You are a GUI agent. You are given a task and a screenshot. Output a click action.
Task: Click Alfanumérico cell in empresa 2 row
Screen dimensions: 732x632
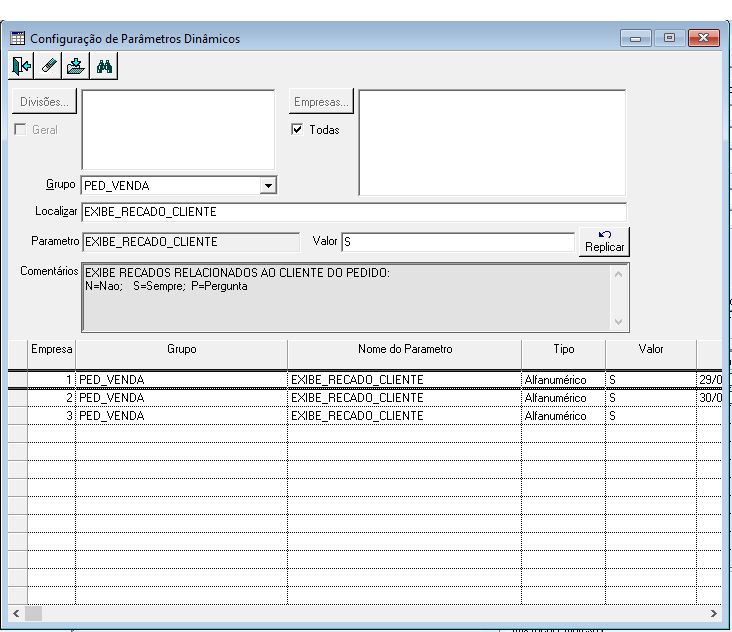point(563,398)
